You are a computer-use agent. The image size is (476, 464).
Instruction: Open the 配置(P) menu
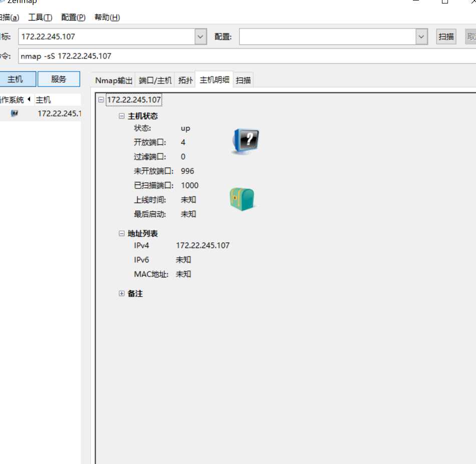[73, 17]
